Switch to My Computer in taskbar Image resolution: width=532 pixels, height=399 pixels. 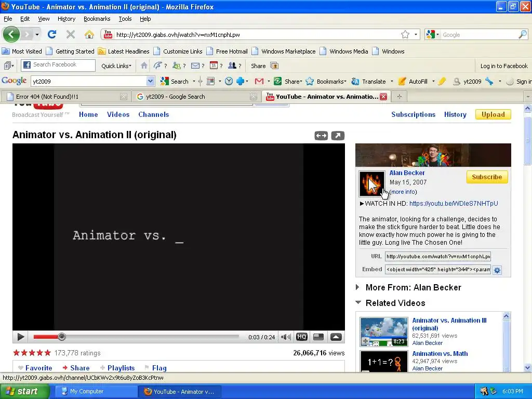pyautogui.click(x=96, y=392)
